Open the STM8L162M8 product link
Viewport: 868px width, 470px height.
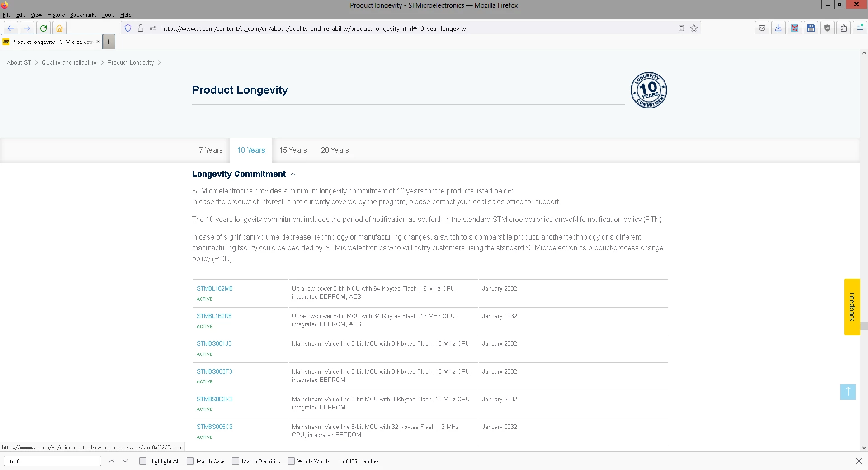[215, 288]
